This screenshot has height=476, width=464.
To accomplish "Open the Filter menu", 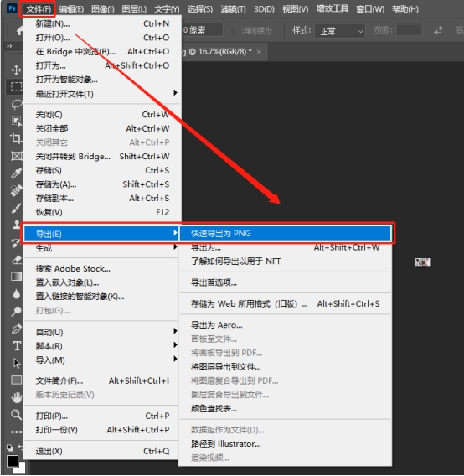I will (x=233, y=9).
